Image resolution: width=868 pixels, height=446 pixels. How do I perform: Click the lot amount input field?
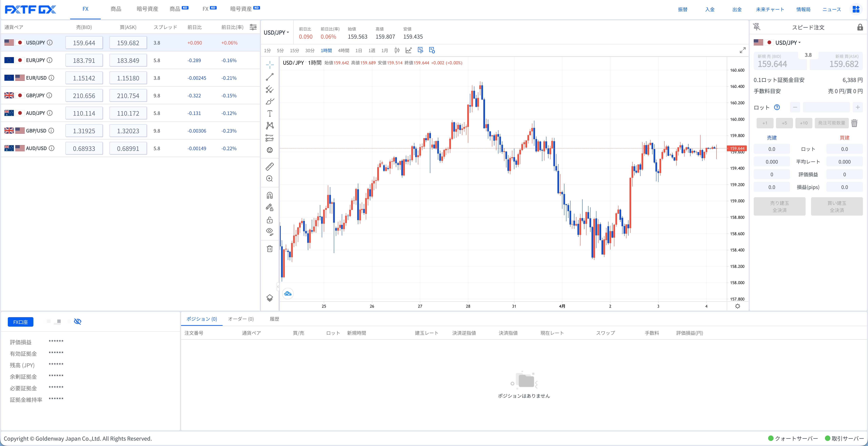(x=826, y=107)
